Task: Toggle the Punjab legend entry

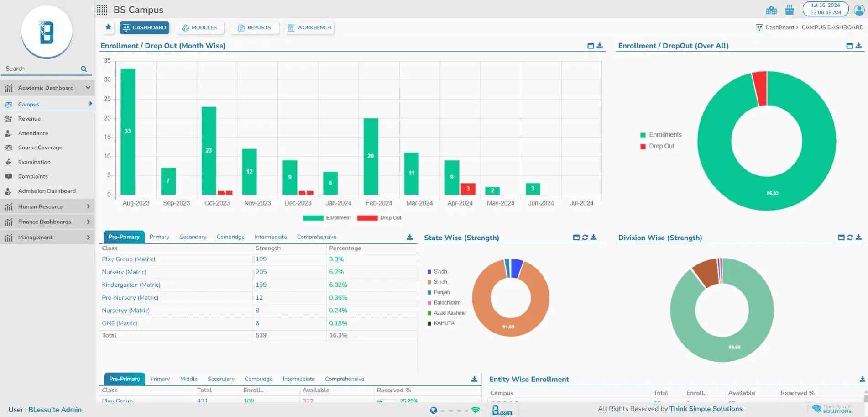Action: [441, 292]
